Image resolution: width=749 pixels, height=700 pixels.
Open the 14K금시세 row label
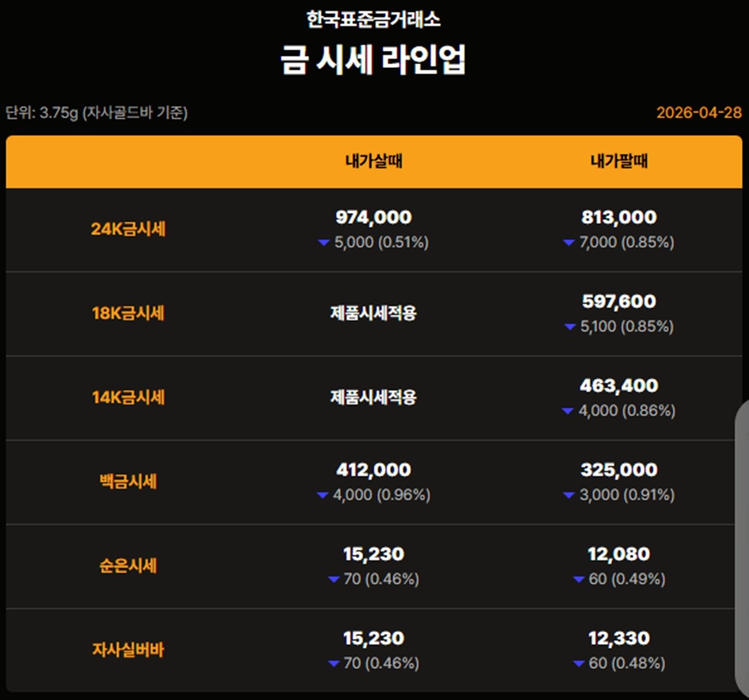(x=128, y=397)
